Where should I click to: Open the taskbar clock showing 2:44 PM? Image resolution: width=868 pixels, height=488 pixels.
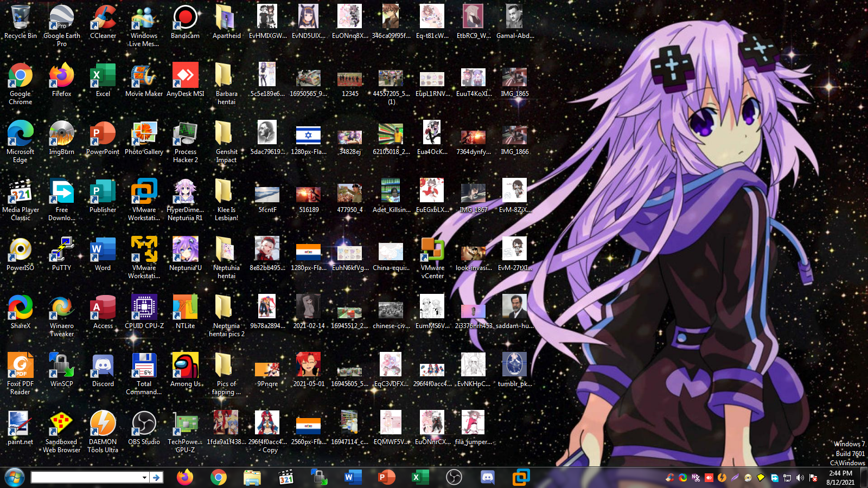coord(840,477)
